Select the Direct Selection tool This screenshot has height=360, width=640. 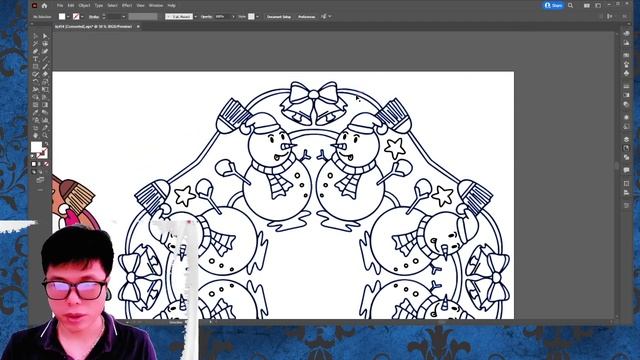(45, 36)
